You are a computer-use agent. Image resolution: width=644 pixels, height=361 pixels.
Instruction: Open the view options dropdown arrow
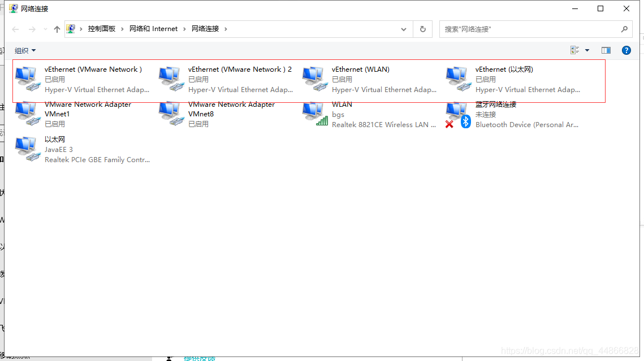(x=587, y=50)
